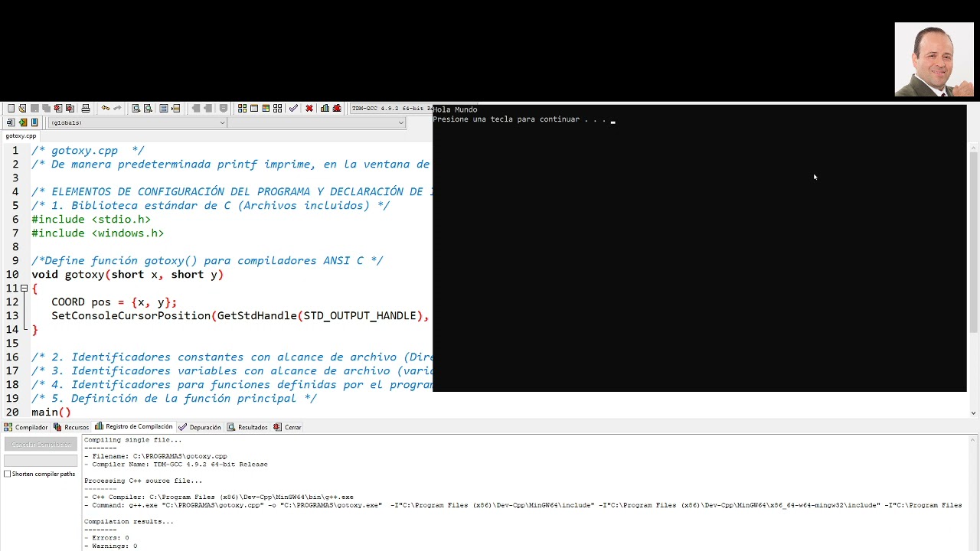Click the 'Compilation results...' log line
Screen dimensions: 980x551
click(x=129, y=522)
